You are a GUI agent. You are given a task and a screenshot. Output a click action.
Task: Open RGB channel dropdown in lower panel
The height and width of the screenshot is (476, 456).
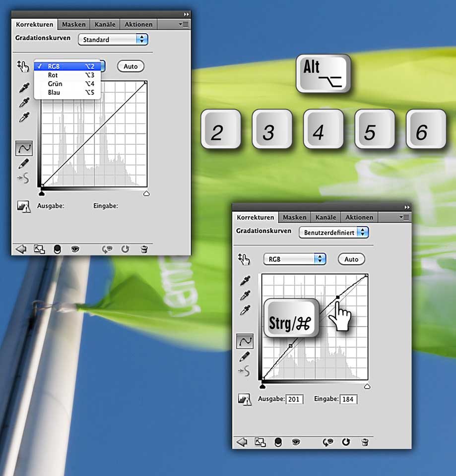(x=295, y=259)
